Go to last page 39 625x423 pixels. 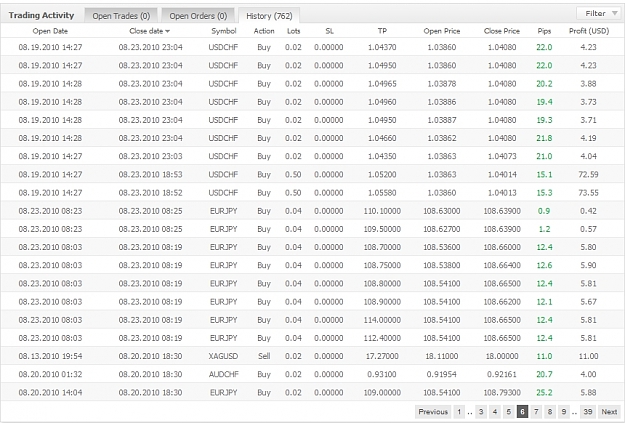588,412
